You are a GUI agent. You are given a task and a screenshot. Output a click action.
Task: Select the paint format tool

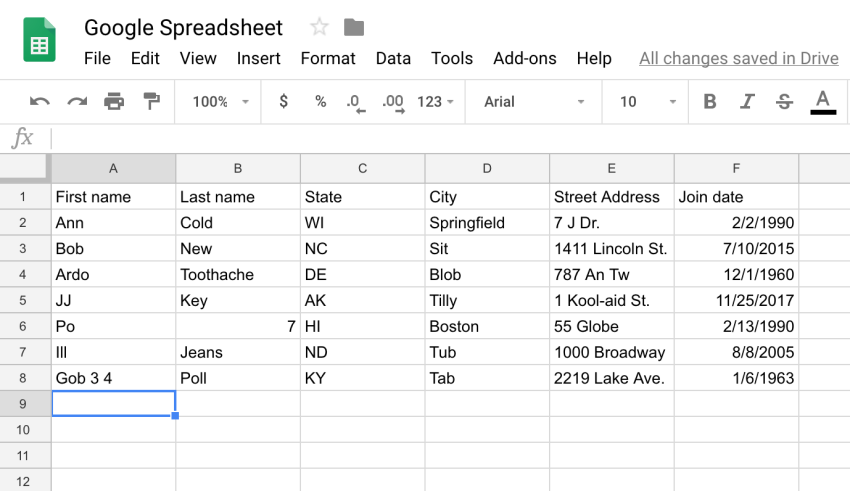151,101
